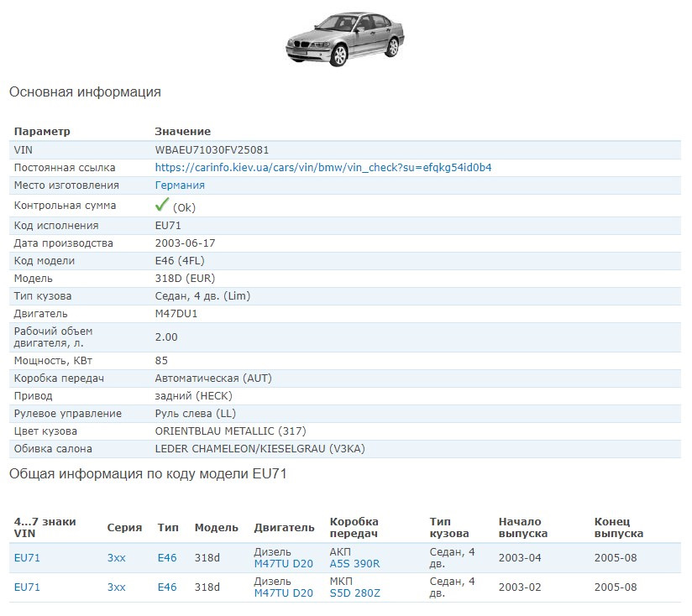The image size is (692, 616).
Task: Click the Цвет кузова parameter label
Action: click(45, 431)
